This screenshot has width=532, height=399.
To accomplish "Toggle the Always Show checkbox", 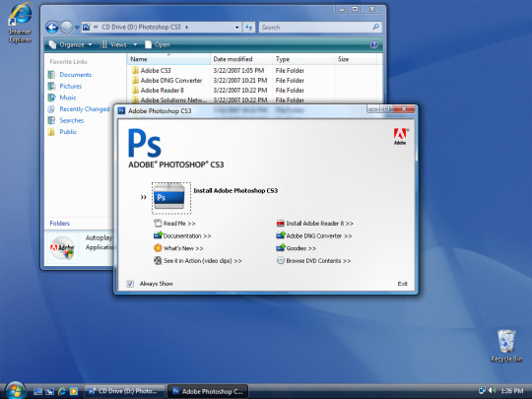I will coord(130,284).
